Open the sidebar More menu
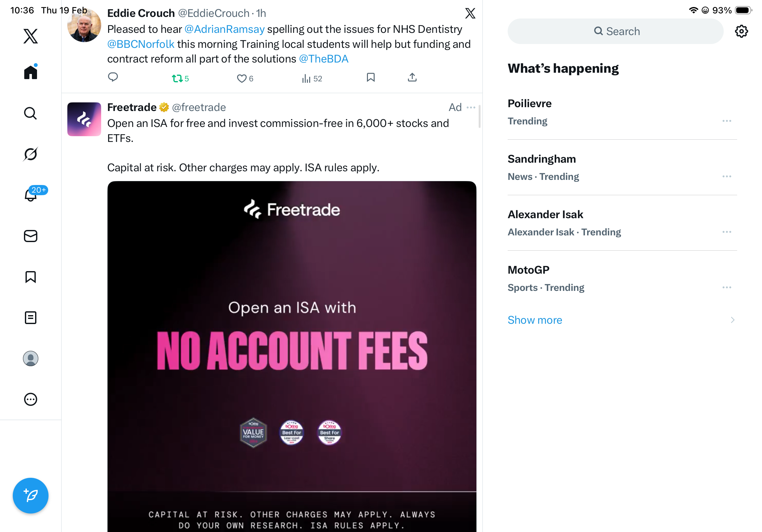 [x=31, y=399]
